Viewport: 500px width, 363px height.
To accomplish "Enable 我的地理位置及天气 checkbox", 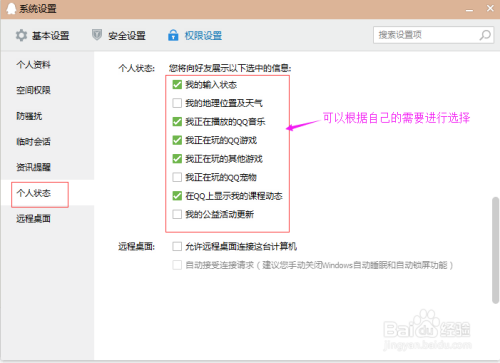I will (177, 103).
